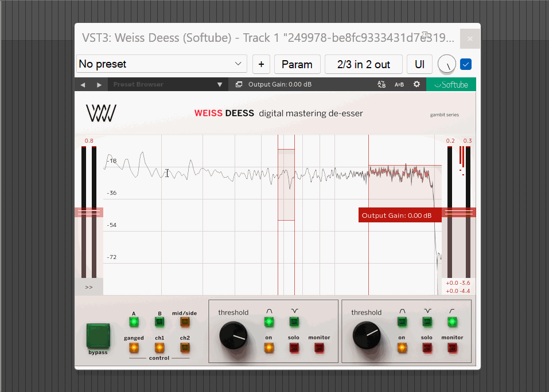Enable the mid/side mode button

tap(185, 322)
